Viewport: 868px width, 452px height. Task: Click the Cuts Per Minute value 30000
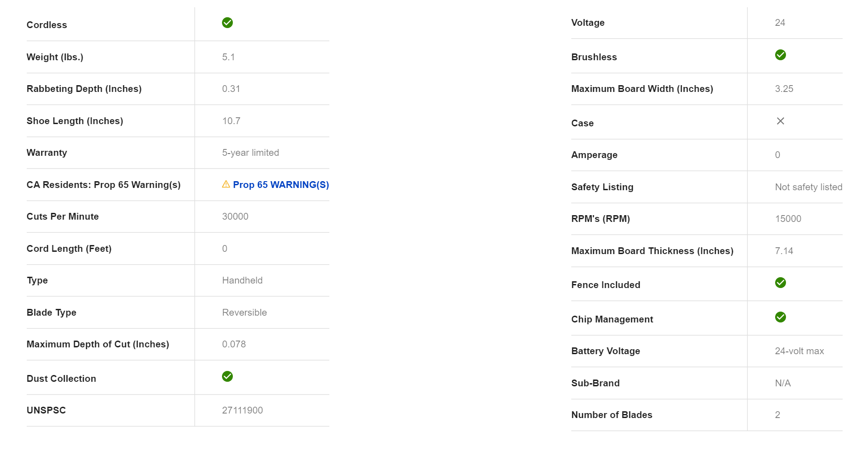[235, 216]
